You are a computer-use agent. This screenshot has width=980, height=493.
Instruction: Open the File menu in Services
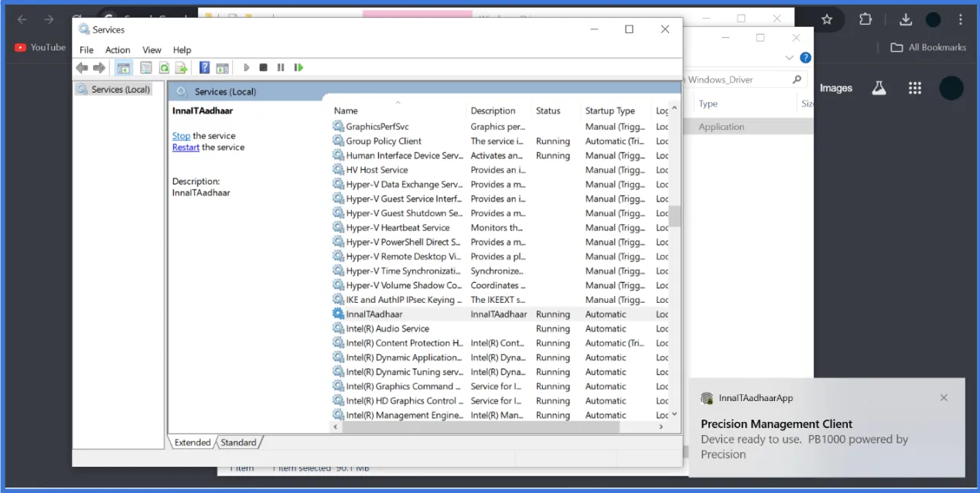(87, 50)
